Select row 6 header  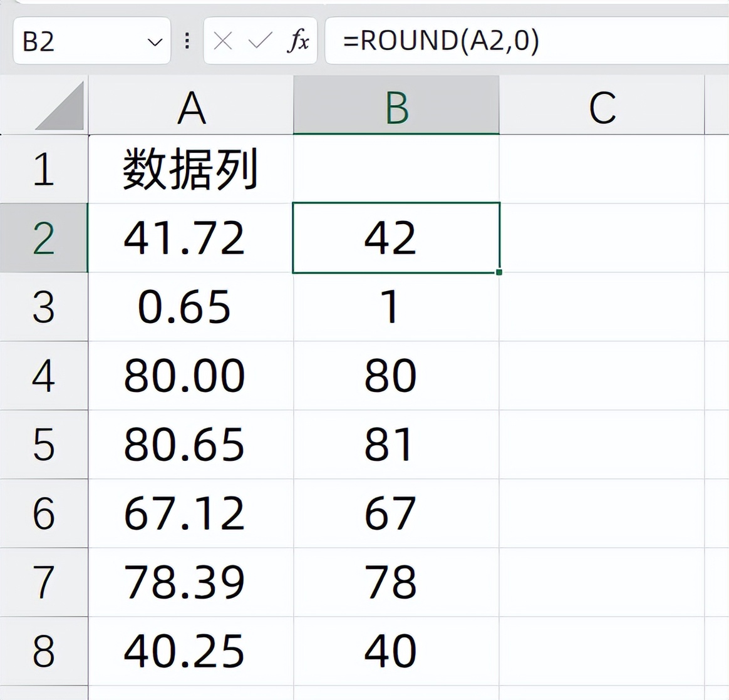[x=44, y=513]
